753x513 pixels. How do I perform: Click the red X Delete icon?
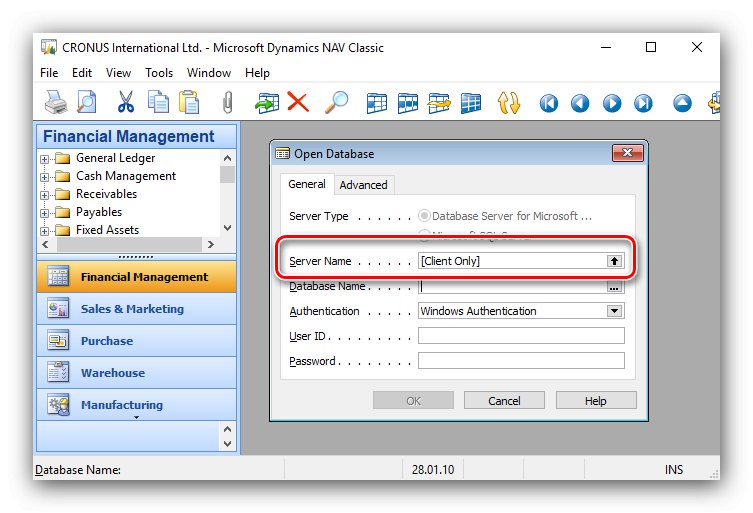(298, 102)
